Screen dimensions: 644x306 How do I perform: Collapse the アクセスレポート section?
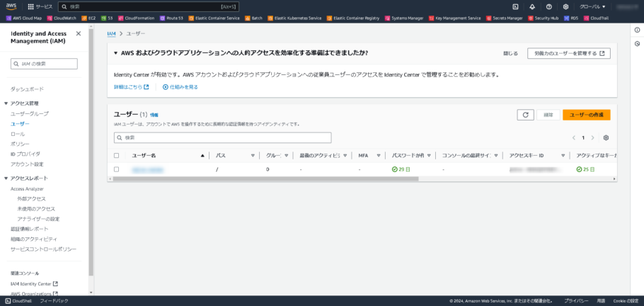[x=6, y=178]
